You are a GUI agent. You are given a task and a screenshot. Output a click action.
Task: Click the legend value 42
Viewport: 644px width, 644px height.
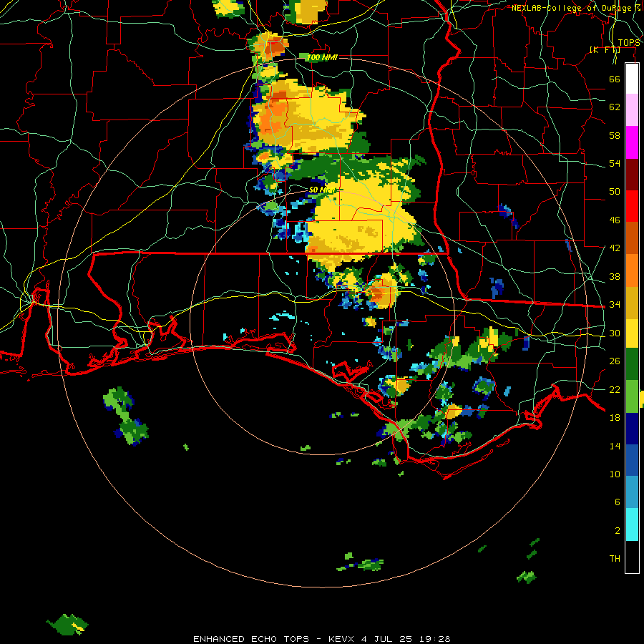pos(615,248)
